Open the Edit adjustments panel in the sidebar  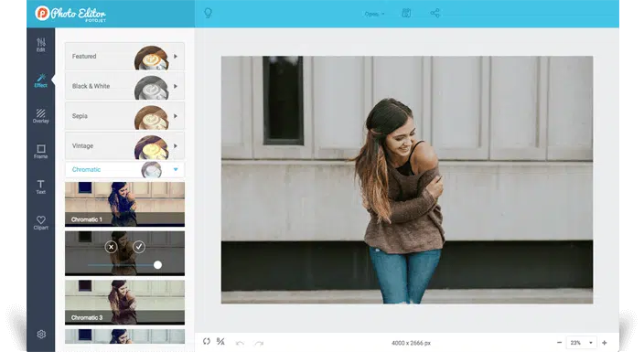tap(40, 45)
